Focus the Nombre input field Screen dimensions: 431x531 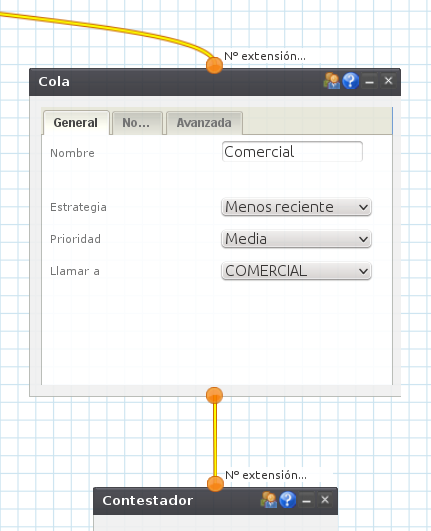click(293, 152)
